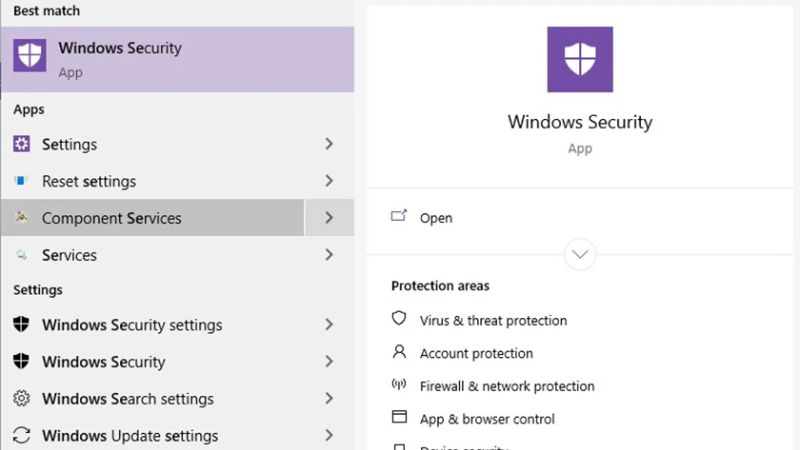The width and height of the screenshot is (800, 450).
Task: Go to Account protection
Action: [476, 353]
